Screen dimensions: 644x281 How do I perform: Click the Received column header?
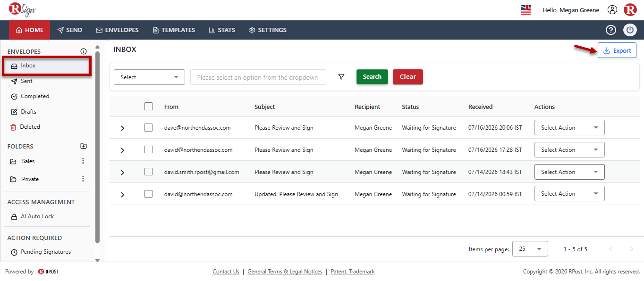point(480,107)
